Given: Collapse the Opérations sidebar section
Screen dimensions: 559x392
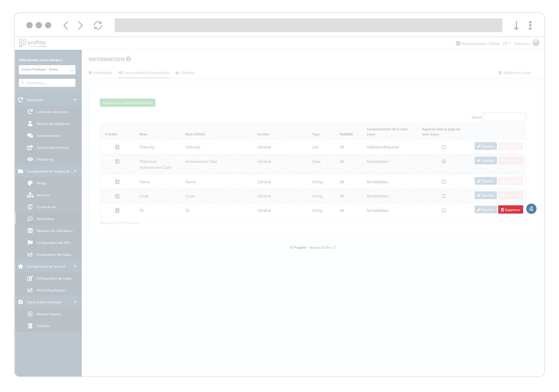Looking at the screenshot, I should click(x=75, y=100).
